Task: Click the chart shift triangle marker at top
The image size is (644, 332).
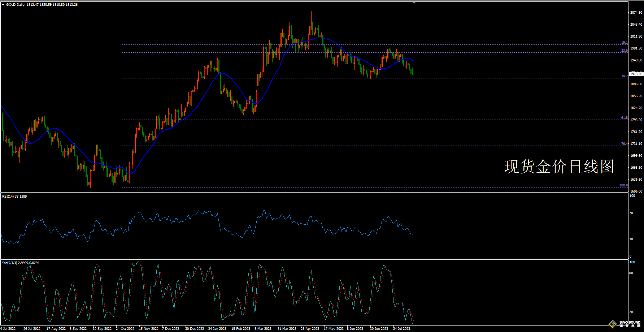Action: (414, 3)
